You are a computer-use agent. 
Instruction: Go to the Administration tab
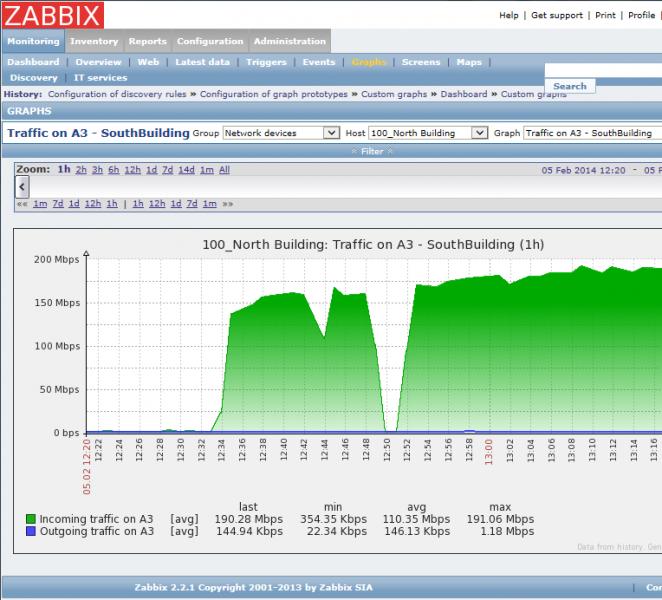[289, 42]
